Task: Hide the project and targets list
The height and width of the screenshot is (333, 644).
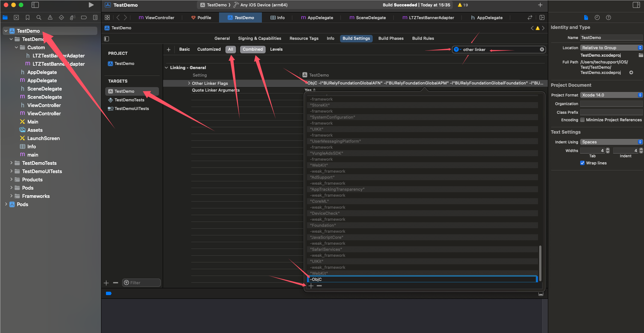Action: pyautogui.click(x=106, y=38)
